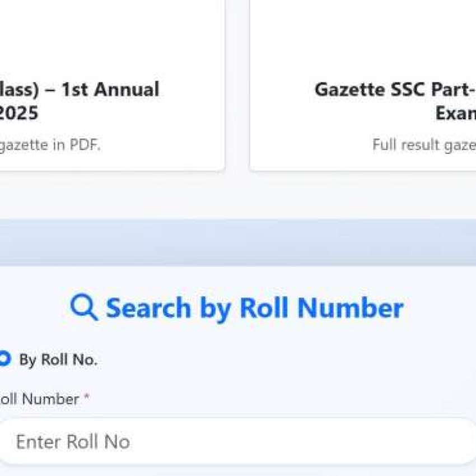Viewport: 476px width, 476px height.
Task: Click the "By Roll No." option label
Action: tap(58, 360)
